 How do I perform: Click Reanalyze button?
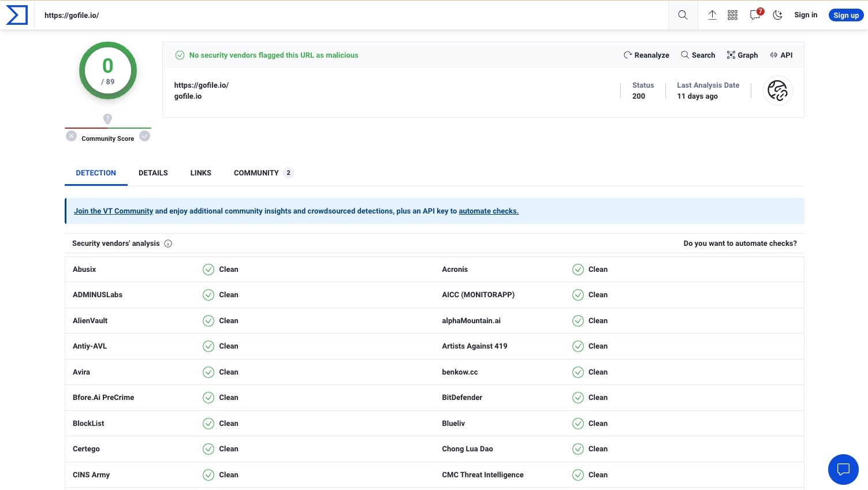(x=646, y=55)
